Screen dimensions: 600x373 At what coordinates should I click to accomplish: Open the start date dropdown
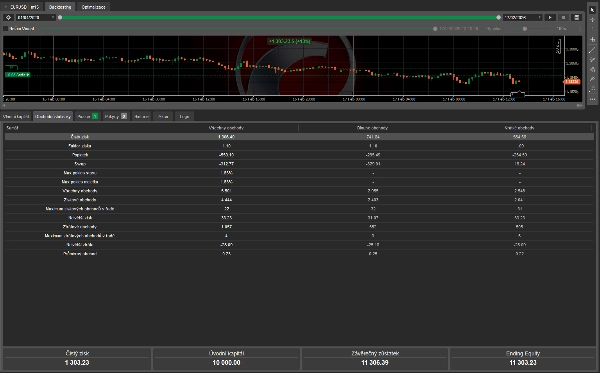[36, 18]
